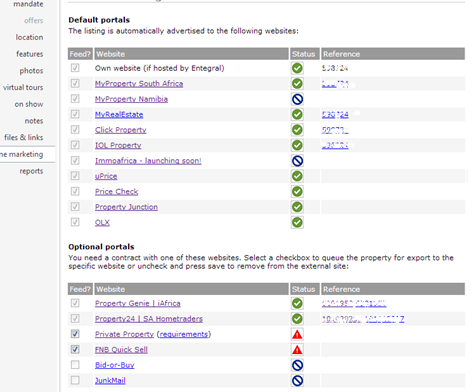Image resolution: width=474 pixels, height=392 pixels.
Task: Click green status icon for IOL Property
Action: [297, 145]
